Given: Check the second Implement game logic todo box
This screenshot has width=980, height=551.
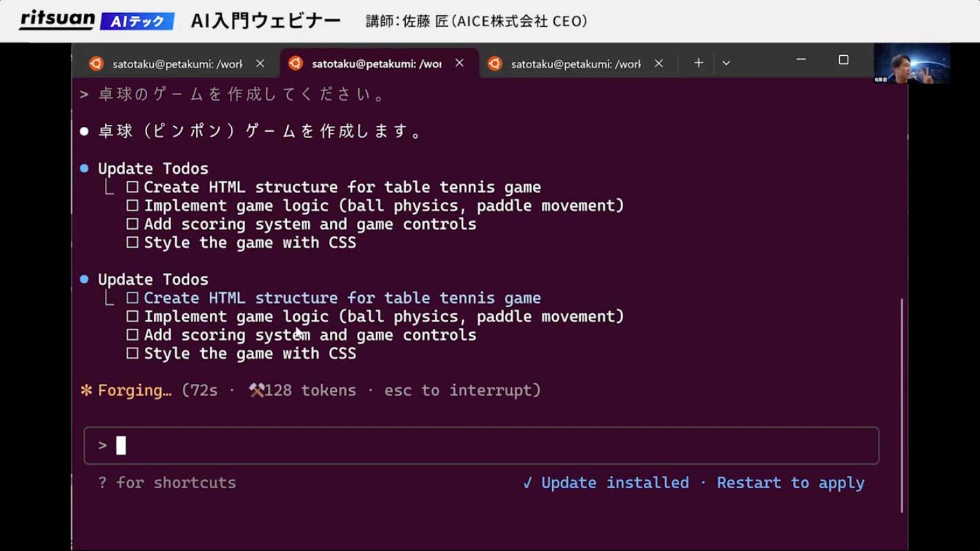Looking at the screenshot, I should point(133,317).
